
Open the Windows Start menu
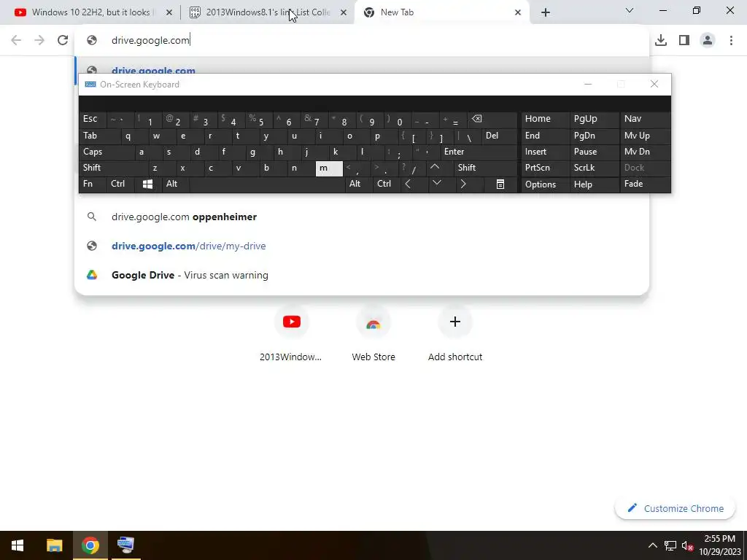point(18,545)
